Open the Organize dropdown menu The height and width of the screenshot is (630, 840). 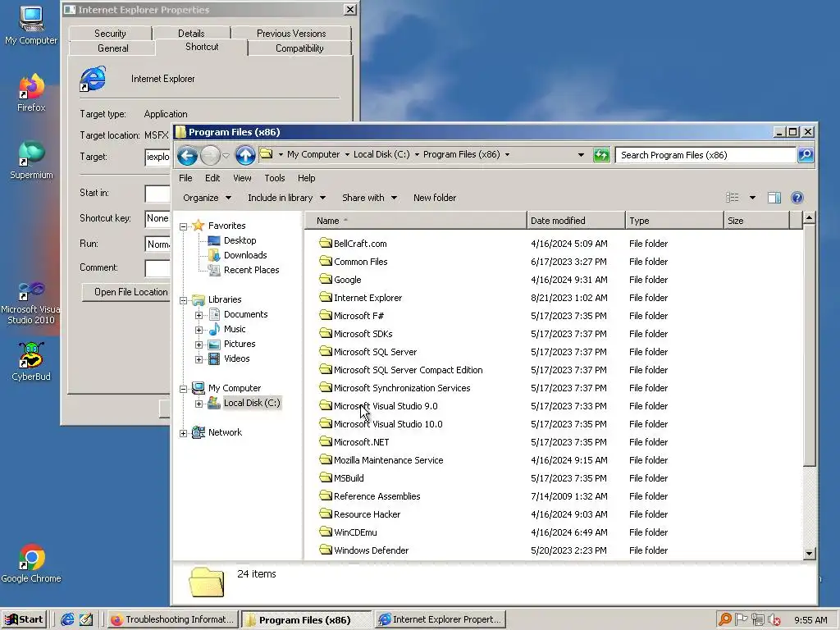tap(207, 198)
